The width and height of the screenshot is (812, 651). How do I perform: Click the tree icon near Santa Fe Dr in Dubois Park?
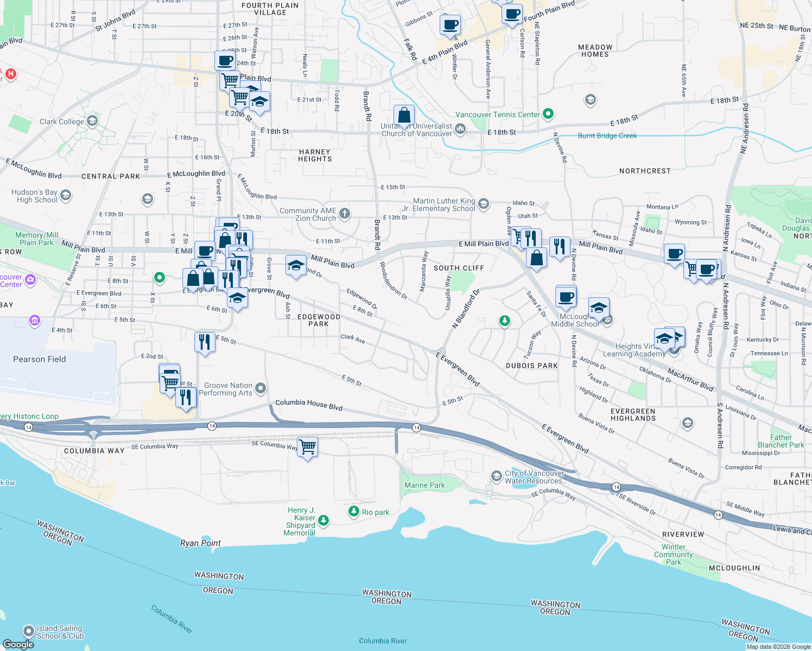point(504,321)
